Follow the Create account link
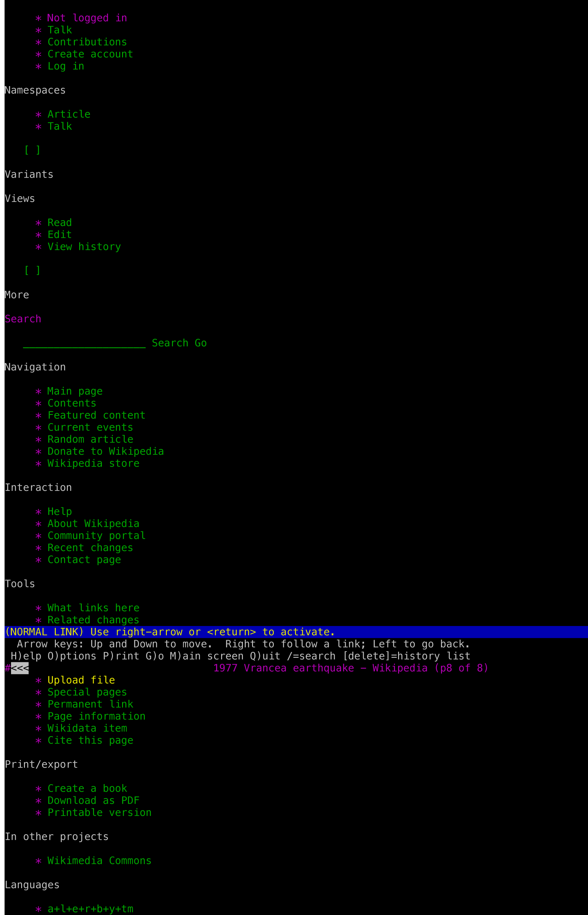Screen dimensions: 588x915 click(90, 54)
